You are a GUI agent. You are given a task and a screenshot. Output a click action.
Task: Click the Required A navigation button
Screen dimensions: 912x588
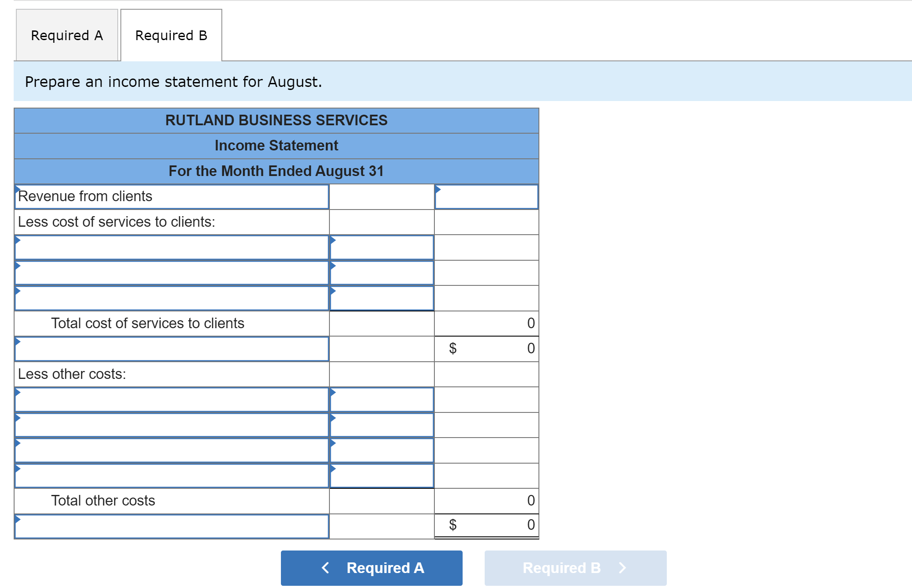(371, 568)
